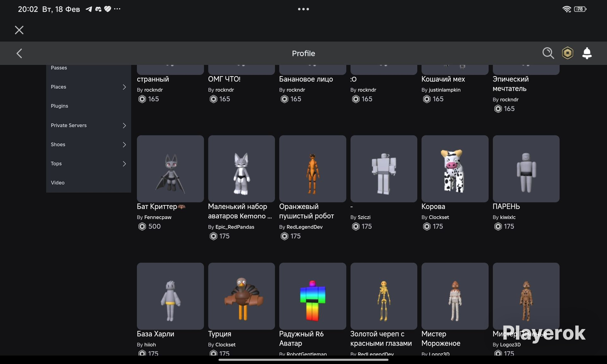Open the ПАРЕНЬ avatar thumbnail
The image size is (607, 364).
[526, 169]
